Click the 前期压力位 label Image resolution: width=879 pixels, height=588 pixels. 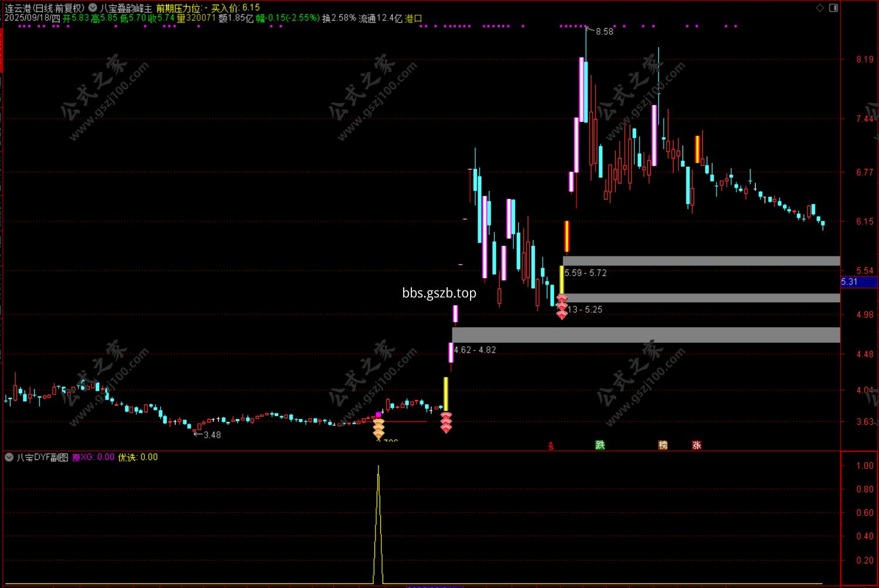click(x=179, y=8)
